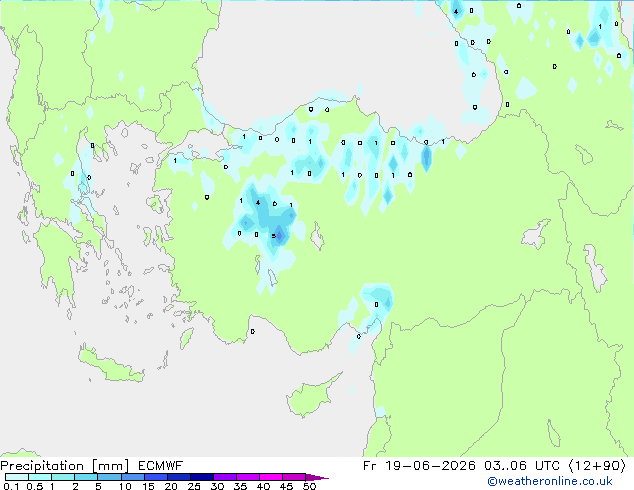This screenshot has height=490, width=634.
Task: Click the 40–45 mm bright magenta legend box
Action: coord(271,477)
